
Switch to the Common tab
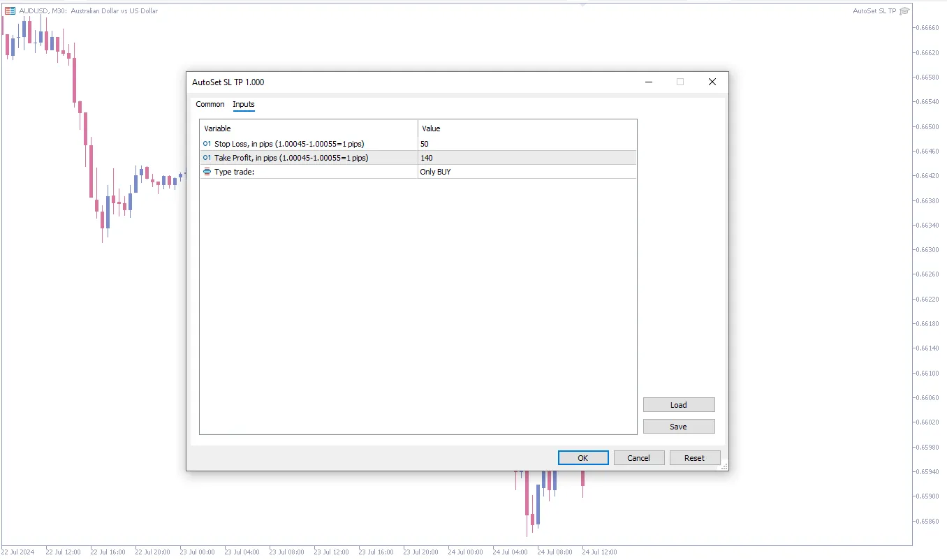(210, 104)
